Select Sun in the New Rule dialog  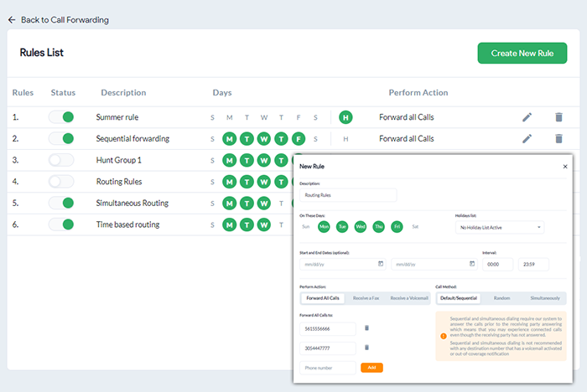coord(306,227)
